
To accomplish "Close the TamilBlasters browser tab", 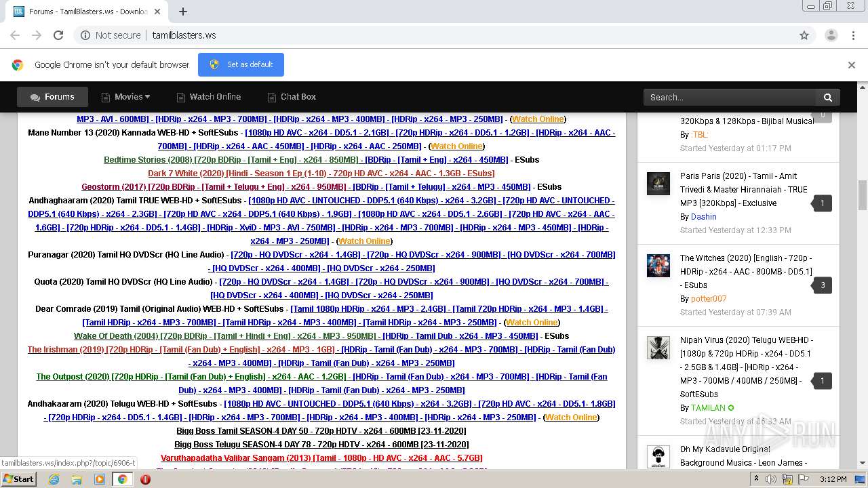I will click(x=157, y=12).
